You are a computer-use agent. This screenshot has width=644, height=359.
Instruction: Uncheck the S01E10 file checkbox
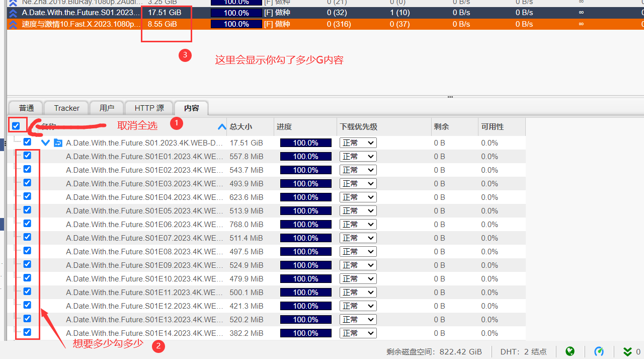27,278
